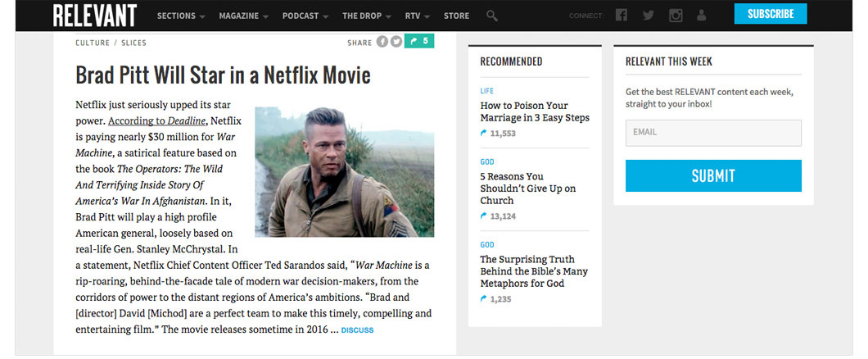Click the Subscribe button
868x359 pixels.
[770, 14]
